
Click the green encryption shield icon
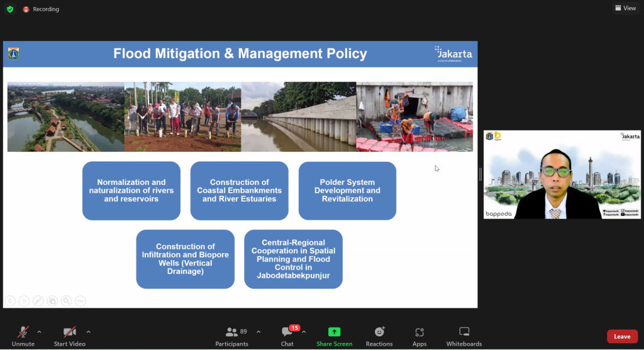coord(10,9)
